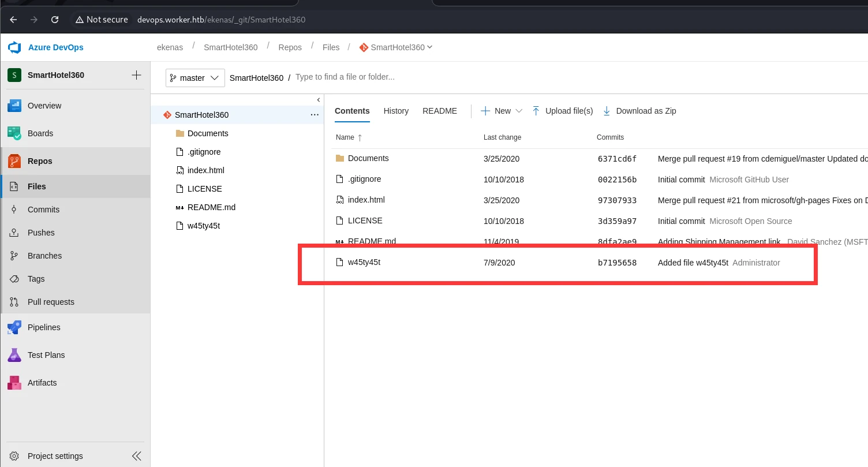Click the Tags icon in sidebar
The height and width of the screenshot is (467, 868).
click(14, 279)
